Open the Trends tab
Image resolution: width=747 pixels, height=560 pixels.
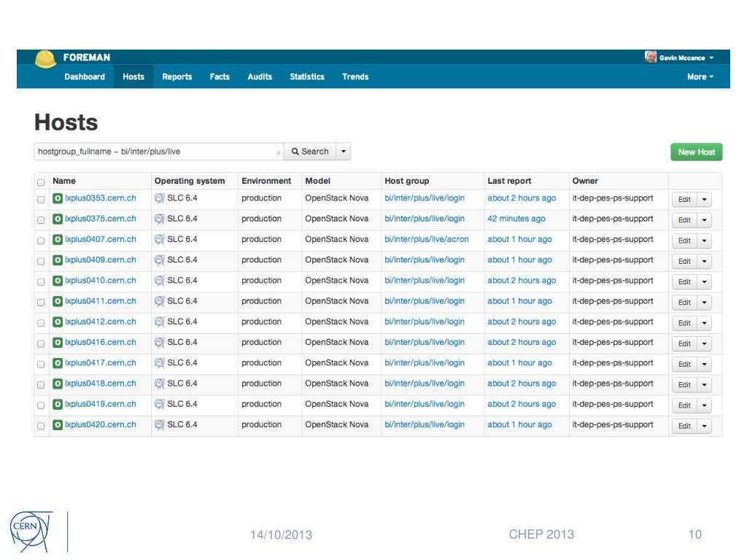point(355,77)
